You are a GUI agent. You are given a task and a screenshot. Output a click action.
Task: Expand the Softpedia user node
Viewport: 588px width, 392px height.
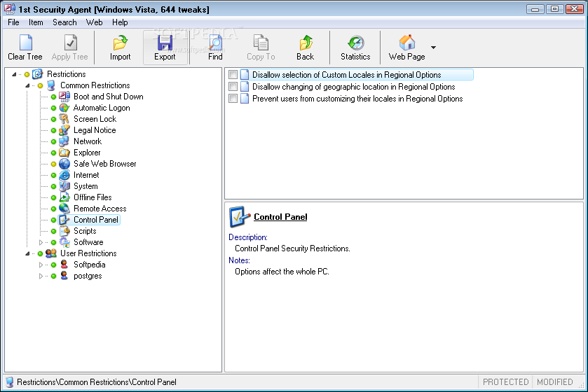click(41, 265)
